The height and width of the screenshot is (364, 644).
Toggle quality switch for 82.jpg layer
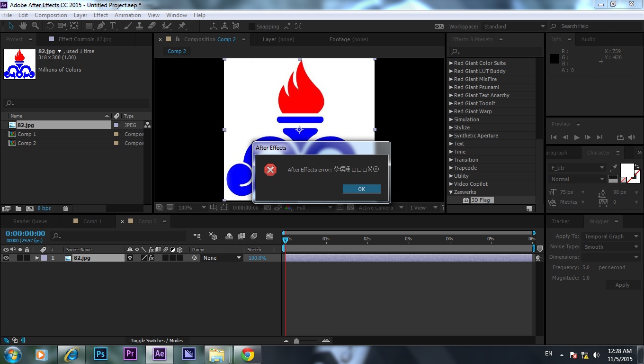click(x=144, y=258)
